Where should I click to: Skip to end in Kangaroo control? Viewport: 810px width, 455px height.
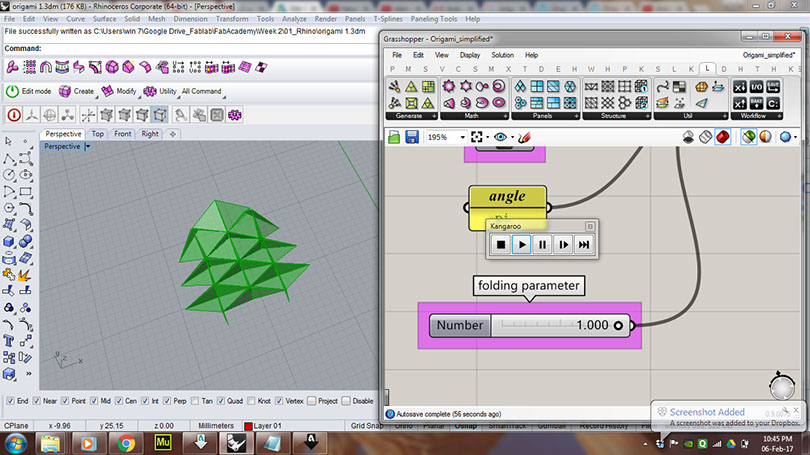(x=584, y=245)
